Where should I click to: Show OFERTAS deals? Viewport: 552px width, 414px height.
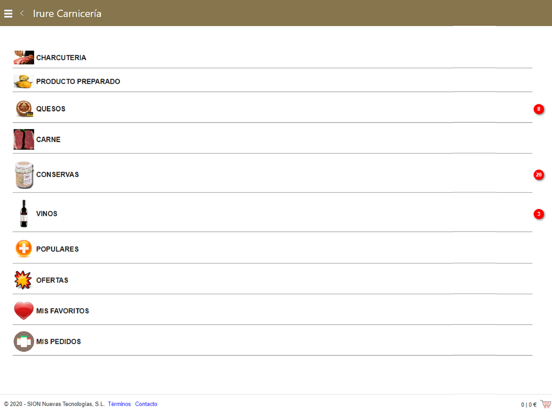coord(52,280)
